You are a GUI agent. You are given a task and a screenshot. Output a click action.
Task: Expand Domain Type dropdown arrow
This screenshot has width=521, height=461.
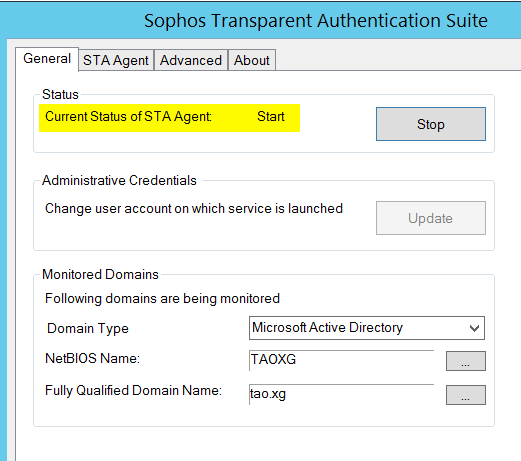[474, 328]
